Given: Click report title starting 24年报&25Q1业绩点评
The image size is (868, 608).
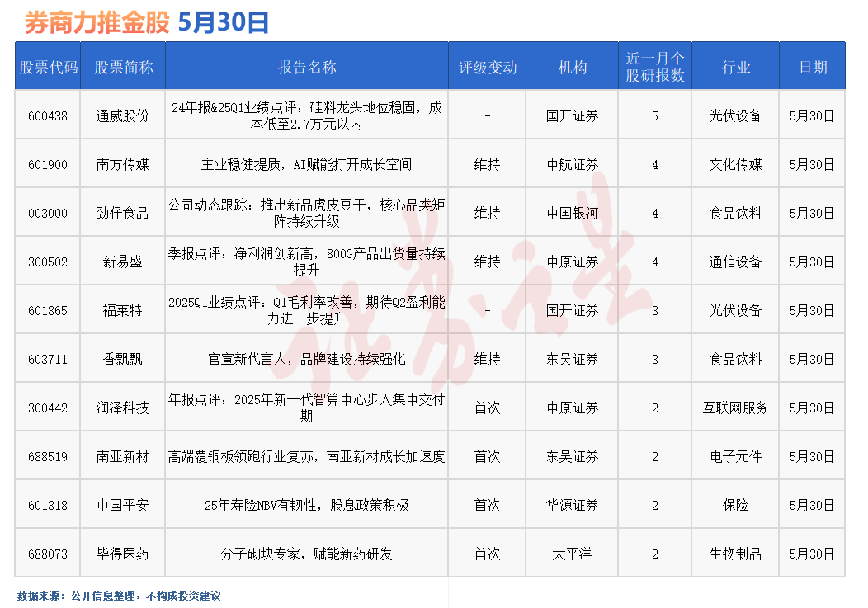Looking at the screenshot, I should pyautogui.click(x=307, y=115).
